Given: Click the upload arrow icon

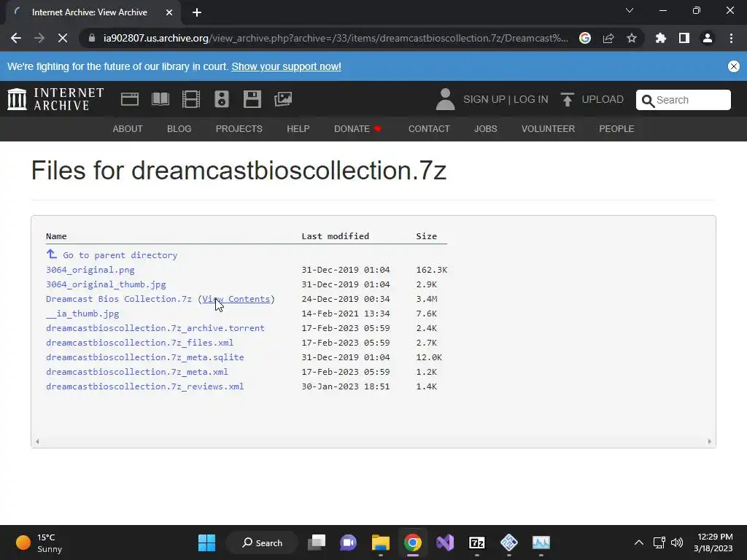Looking at the screenshot, I should (x=567, y=99).
